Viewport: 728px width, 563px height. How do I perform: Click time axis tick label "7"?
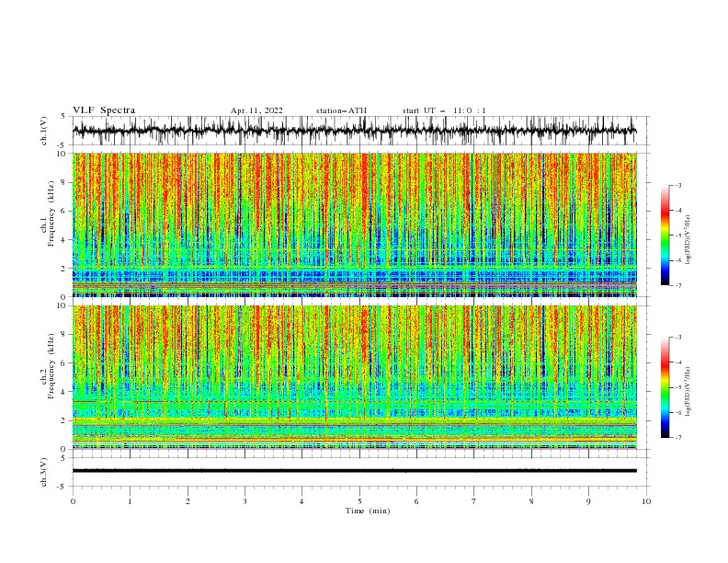tap(474, 501)
